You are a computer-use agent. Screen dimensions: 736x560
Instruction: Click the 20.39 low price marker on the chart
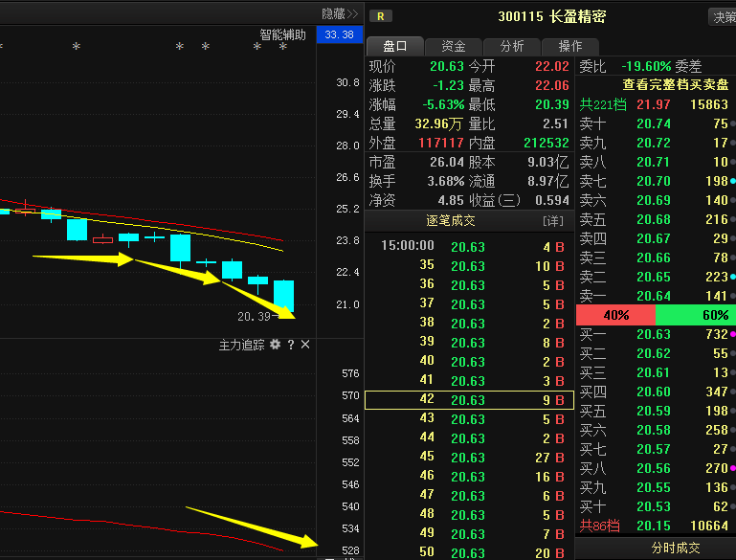(x=255, y=317)
